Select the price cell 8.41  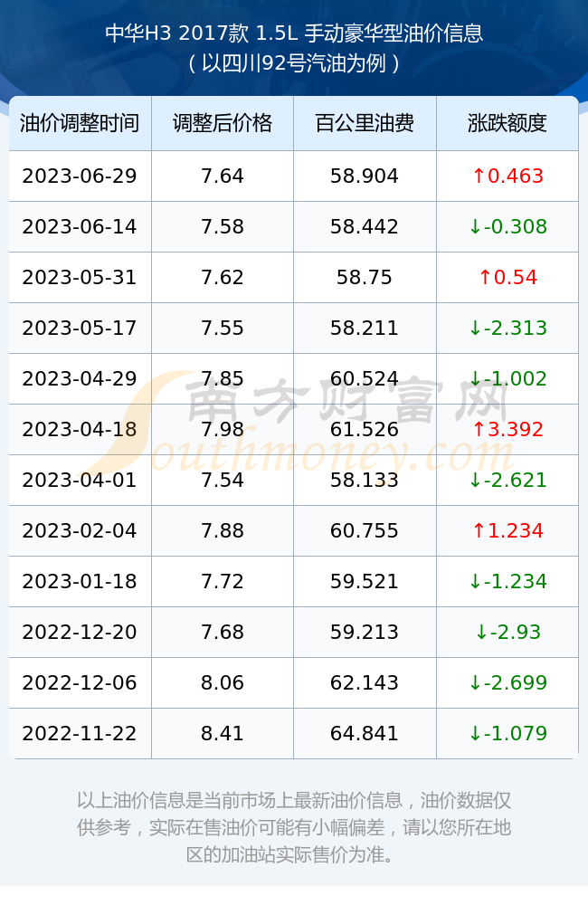(x=223, y=734)
